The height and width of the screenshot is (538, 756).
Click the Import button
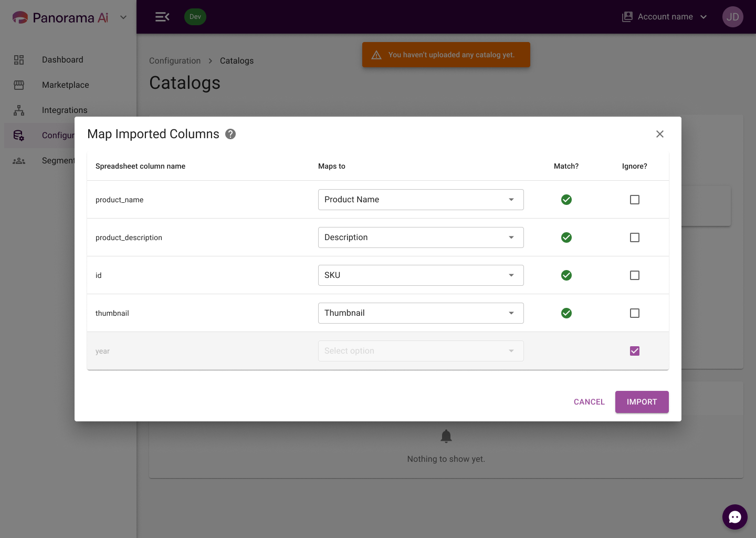pos(642,402)
